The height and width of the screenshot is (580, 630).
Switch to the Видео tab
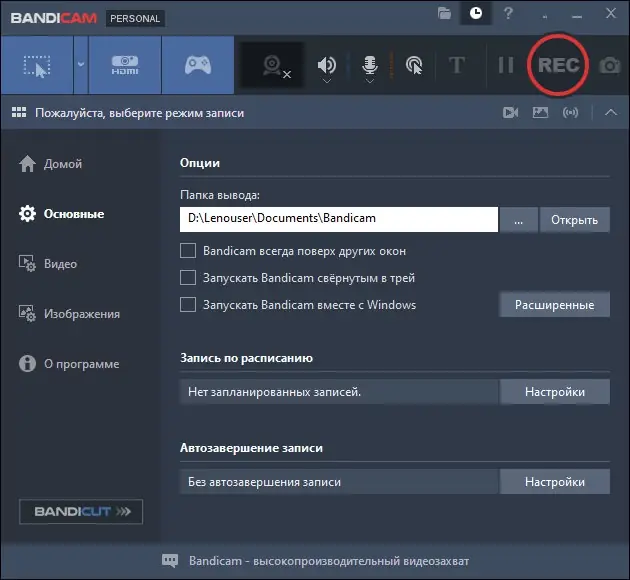[x=48, y=264]
